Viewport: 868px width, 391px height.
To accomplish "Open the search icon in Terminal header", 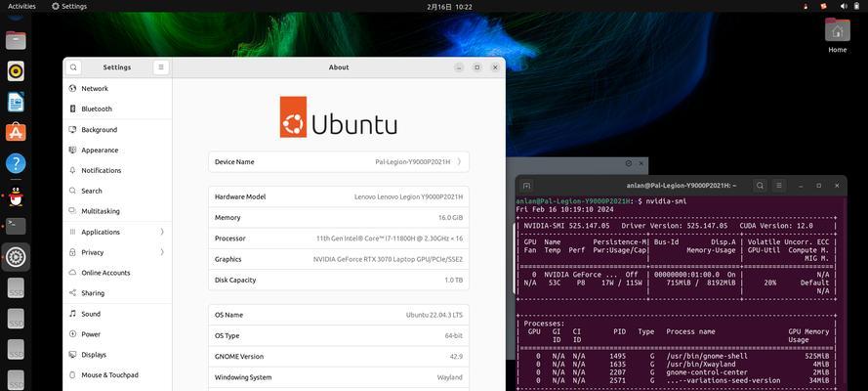I will [x=760, y=186].
